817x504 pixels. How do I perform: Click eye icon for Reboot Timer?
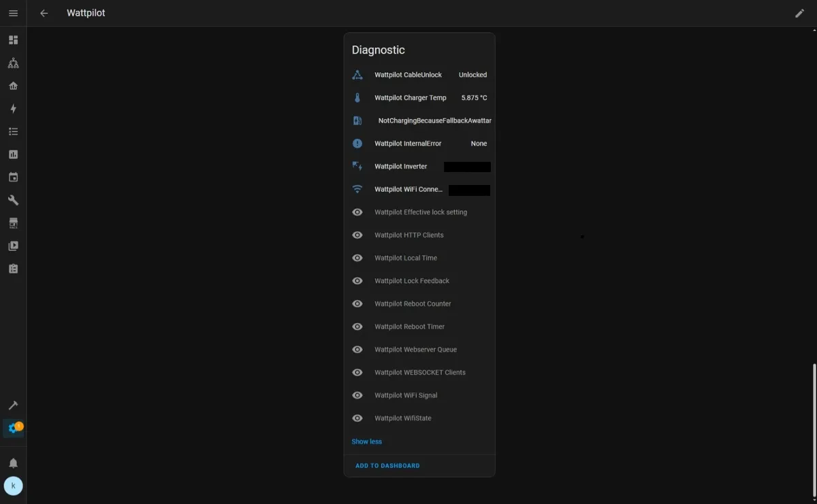357,326
